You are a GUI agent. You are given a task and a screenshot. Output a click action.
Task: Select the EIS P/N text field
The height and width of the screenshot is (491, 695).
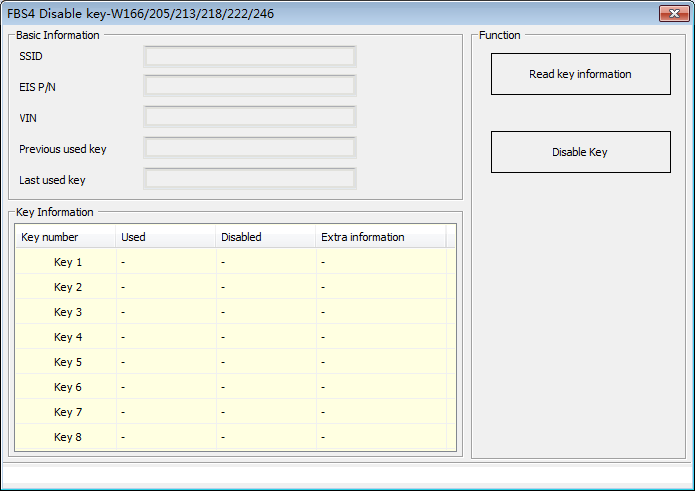click(x=250, y=87)
